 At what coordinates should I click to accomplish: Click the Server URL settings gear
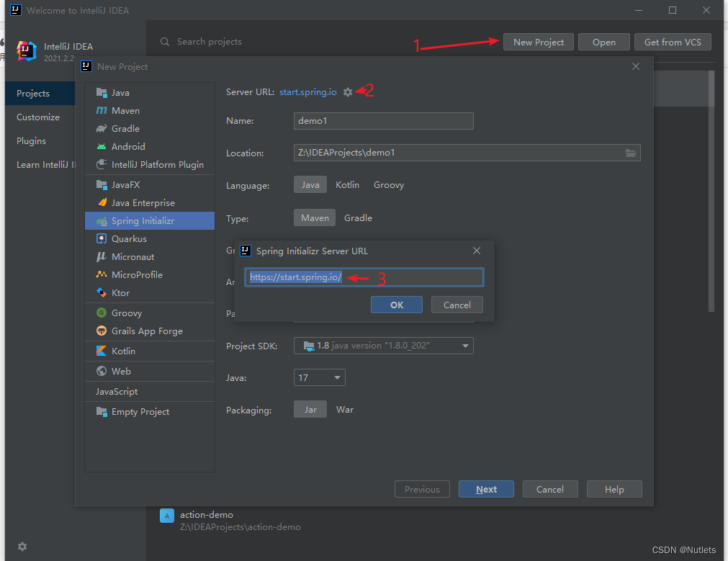(347, 92)
